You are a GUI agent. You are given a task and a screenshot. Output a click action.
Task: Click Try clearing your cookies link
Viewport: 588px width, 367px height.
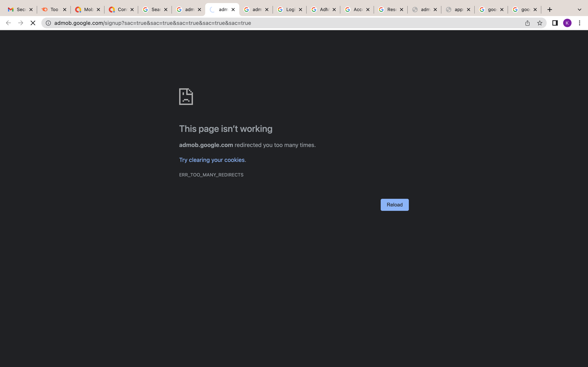212,160
